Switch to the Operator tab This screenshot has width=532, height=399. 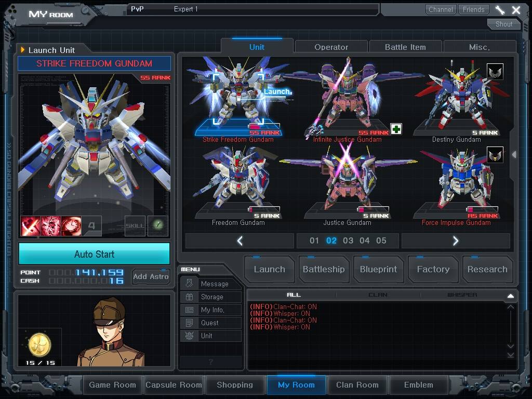[x=331, y=47]
